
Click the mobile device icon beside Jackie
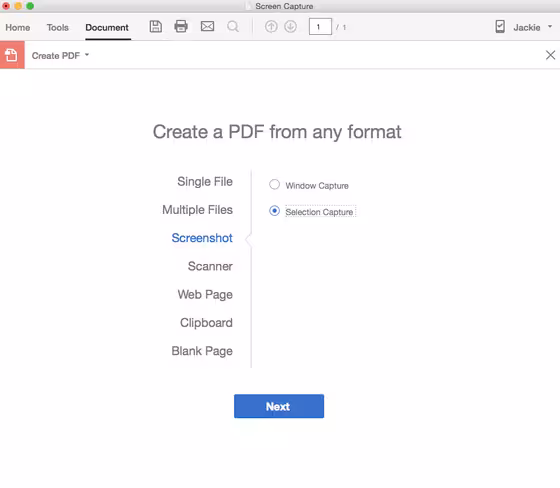[x=500, y=26]
